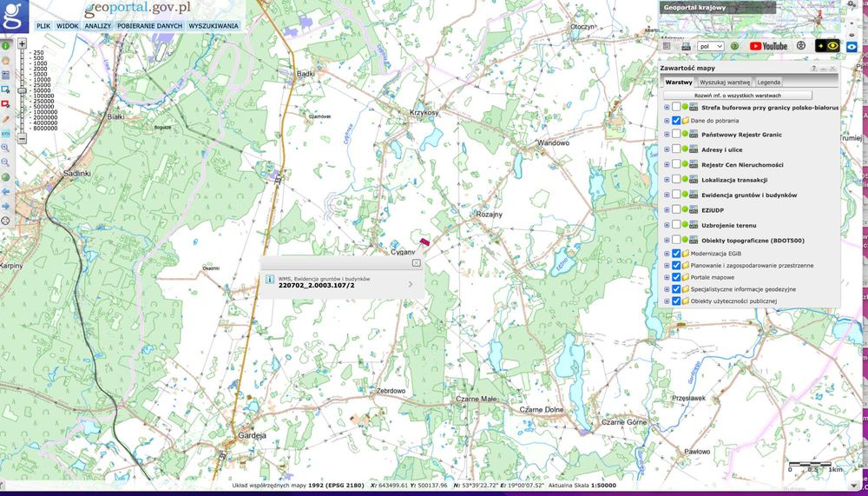Expand Adresy i ulice tree node

click(x=667, y=149)
